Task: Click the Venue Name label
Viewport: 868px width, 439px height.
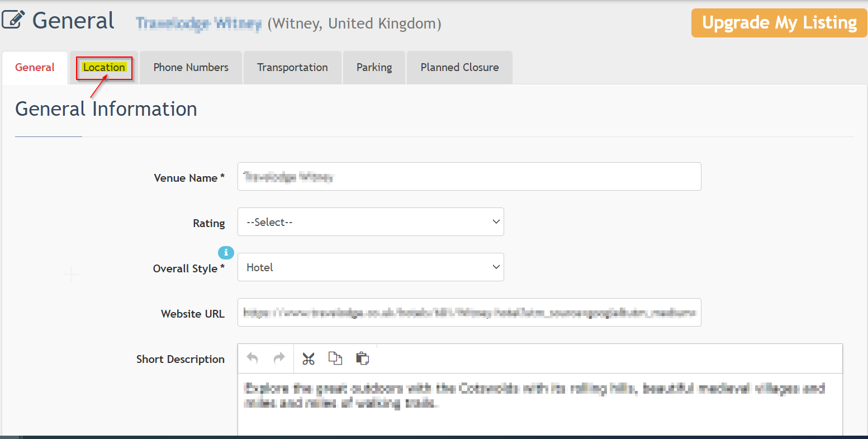Action: (x=189, y=178)
